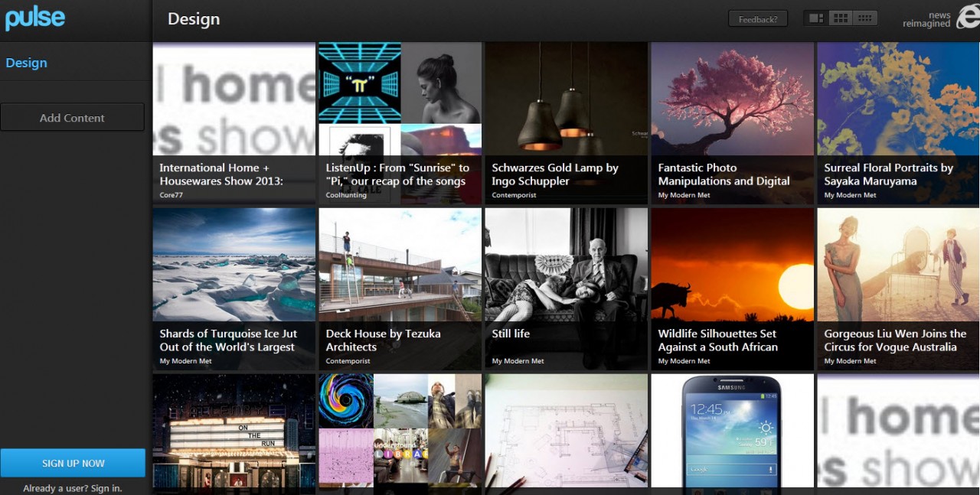Click the Pulse logo
Image resolution: width=980 pixels, height=495 pixels.
34,18
